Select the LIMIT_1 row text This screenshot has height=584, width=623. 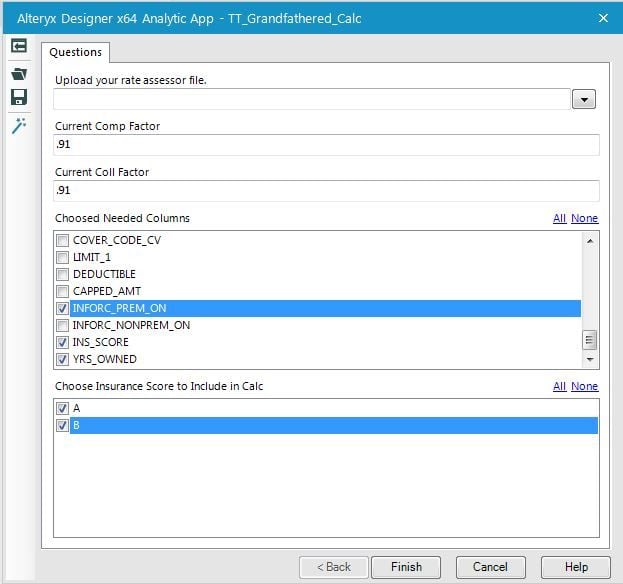click(x=92, y=257)
